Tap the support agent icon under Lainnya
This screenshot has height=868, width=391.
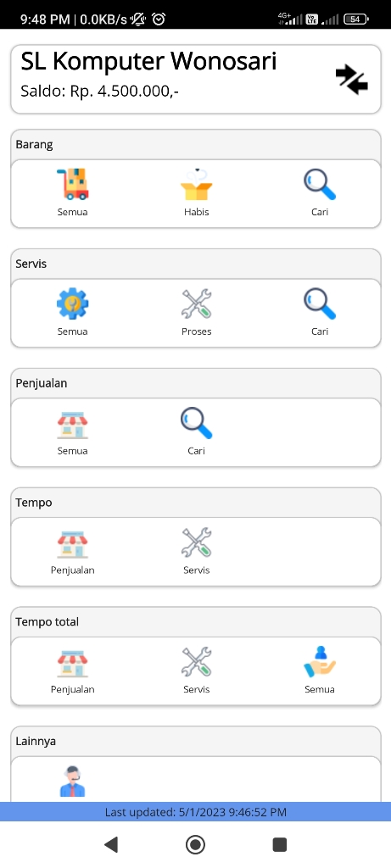[x=73, y=782]
